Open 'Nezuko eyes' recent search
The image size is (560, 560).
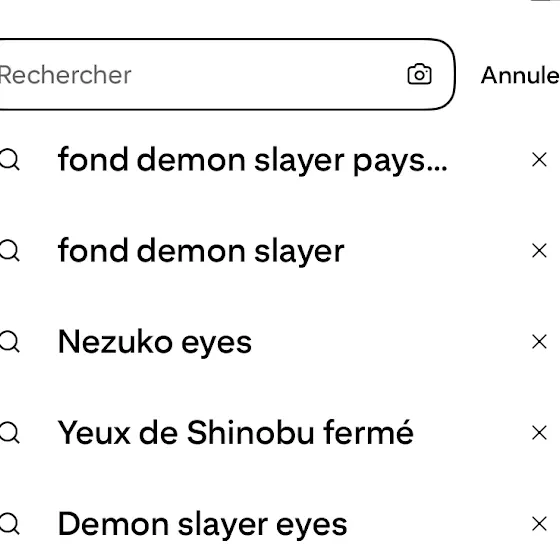[155, 342]
